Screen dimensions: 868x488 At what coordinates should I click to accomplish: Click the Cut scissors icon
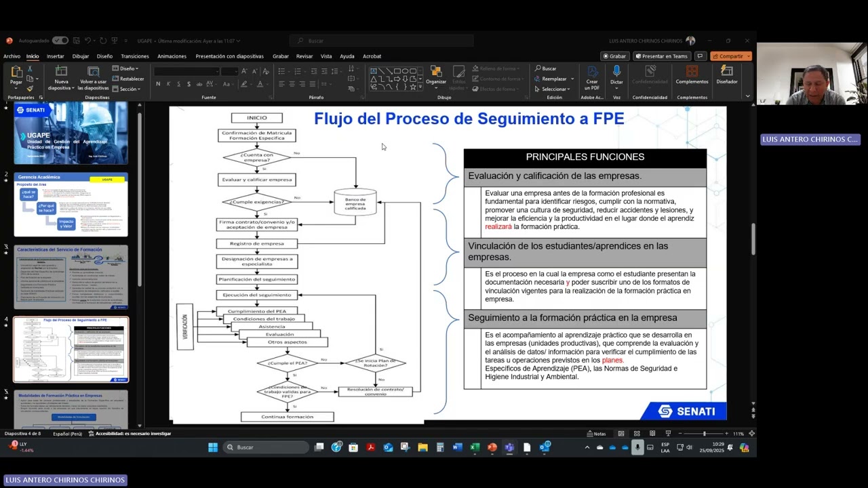tap(30, 69)
